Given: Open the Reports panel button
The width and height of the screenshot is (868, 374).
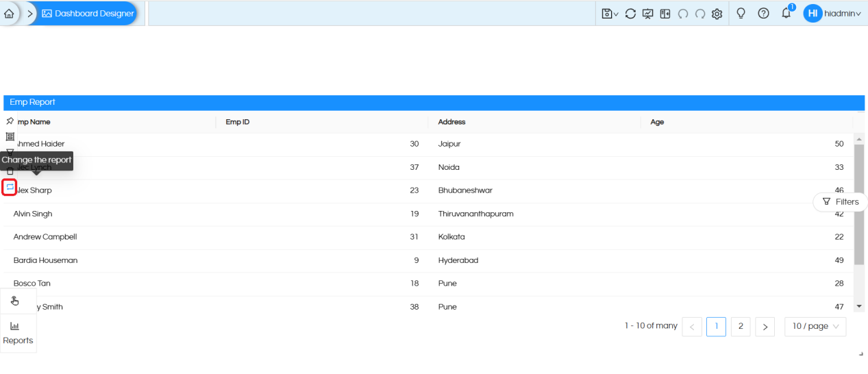Looking at the screenshot, I should tap(18, 334).
